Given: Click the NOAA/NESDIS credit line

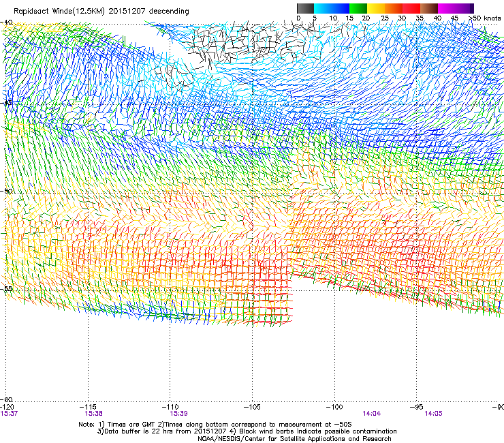Looking at the screenshot, I should [294, 439].
